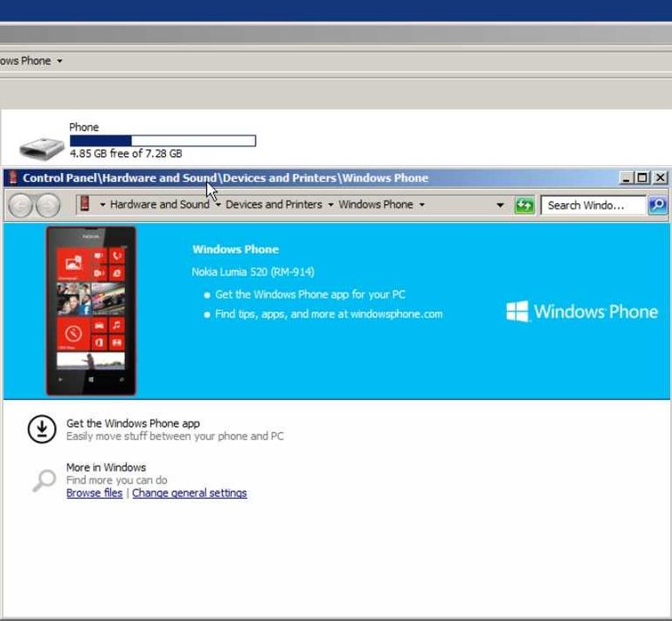This screenshot has width=672, height=621.
Task: Expand dropdown arrow after Windows Phone breadcrumb
Action: 422,205
